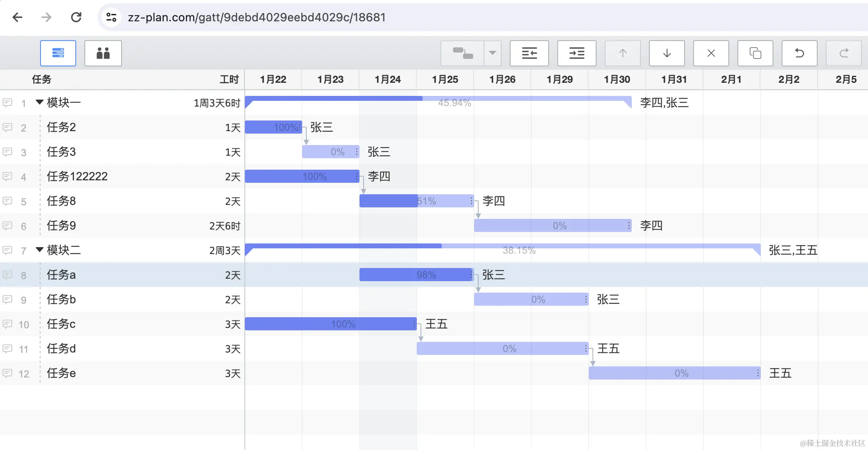The image size is (868, 450).
Task: Move the selected task down with arrow icon
Action: (667, 53)
